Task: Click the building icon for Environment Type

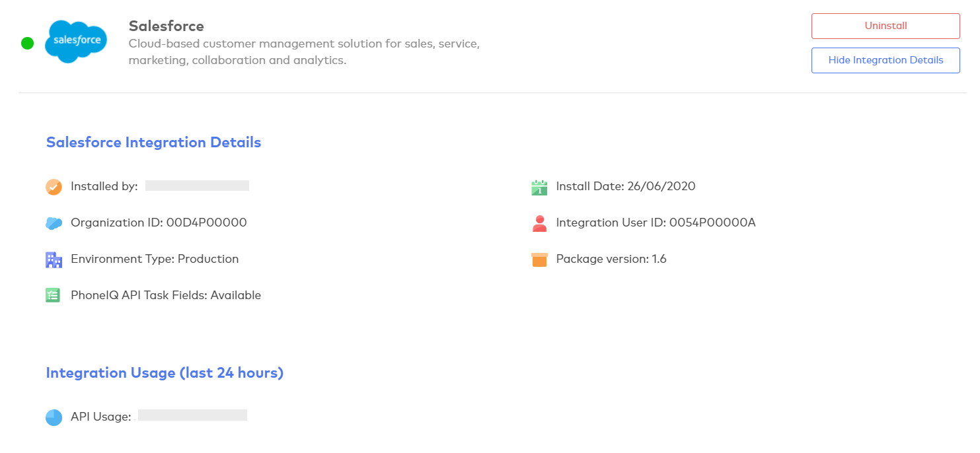Action: pyautogui.click(x=54, y=260)
